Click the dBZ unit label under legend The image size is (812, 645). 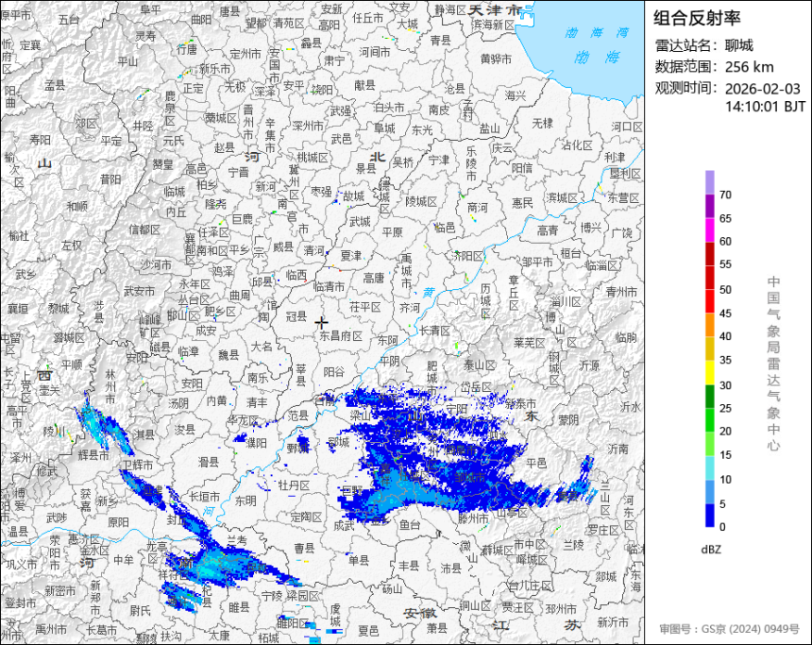coord(710,550)
